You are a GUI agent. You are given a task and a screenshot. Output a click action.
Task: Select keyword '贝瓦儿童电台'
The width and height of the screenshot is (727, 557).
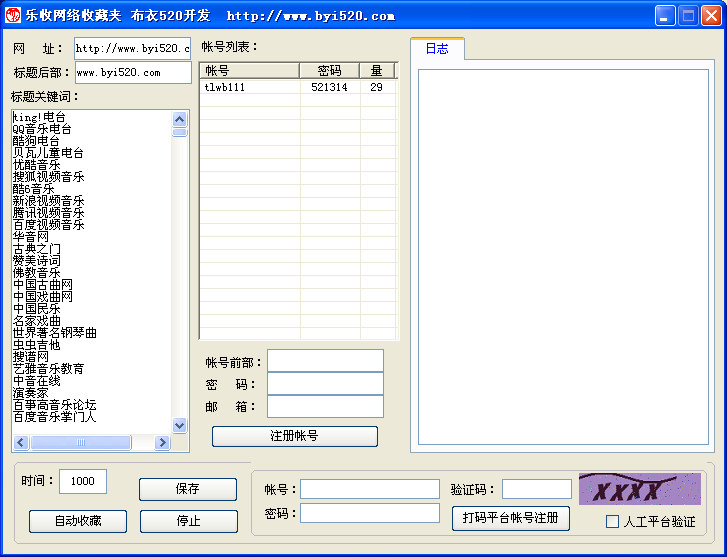48,153
